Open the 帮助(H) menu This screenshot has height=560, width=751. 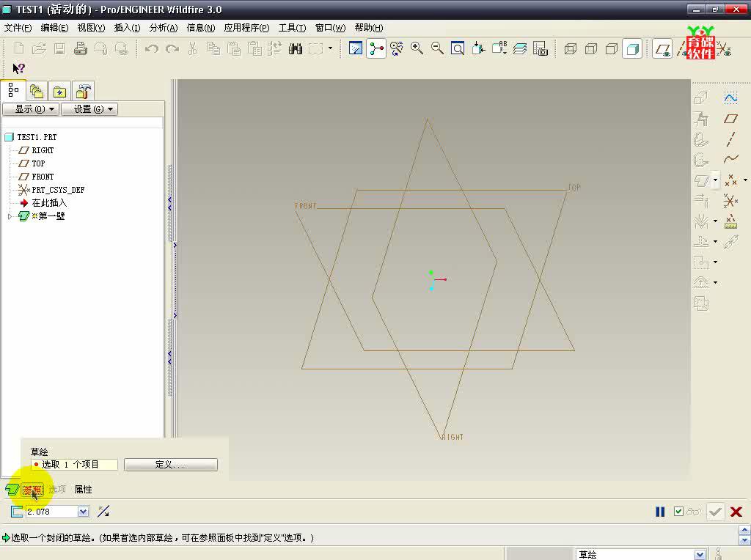pyautogui.click(x=369, y=28)
